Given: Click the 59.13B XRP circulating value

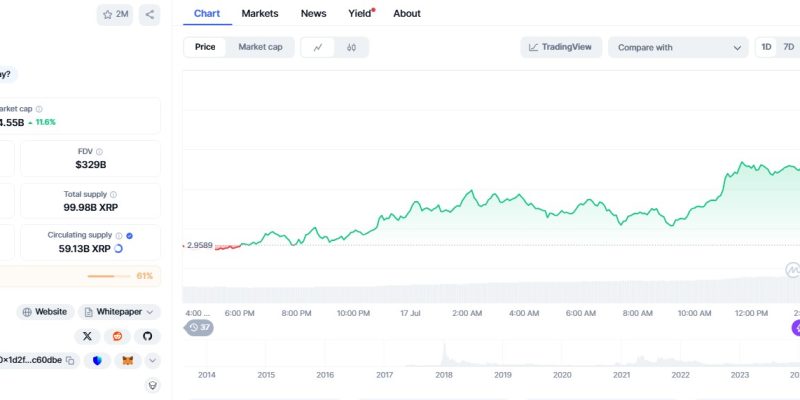Looking at the screenshot, I should point(85,249).
